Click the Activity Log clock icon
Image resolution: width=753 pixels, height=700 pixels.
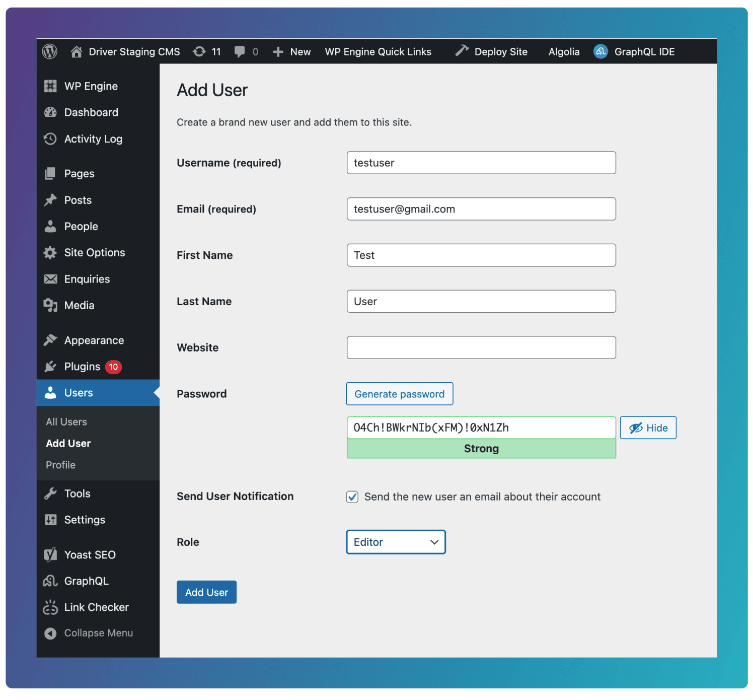pos(50,139)
